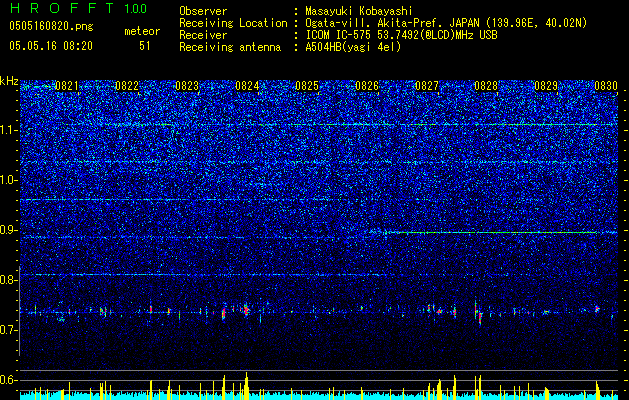Click the meteor count value 51
629x400 pixels.
(144, 46)
